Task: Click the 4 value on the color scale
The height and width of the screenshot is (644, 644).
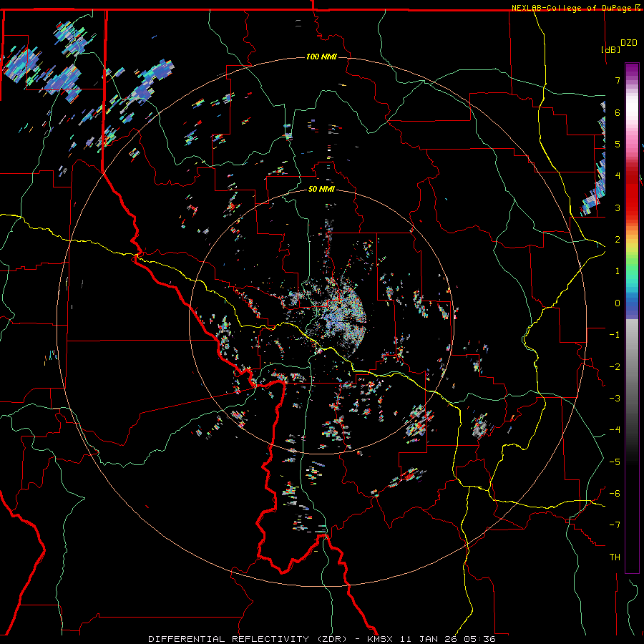Action: 618,176
